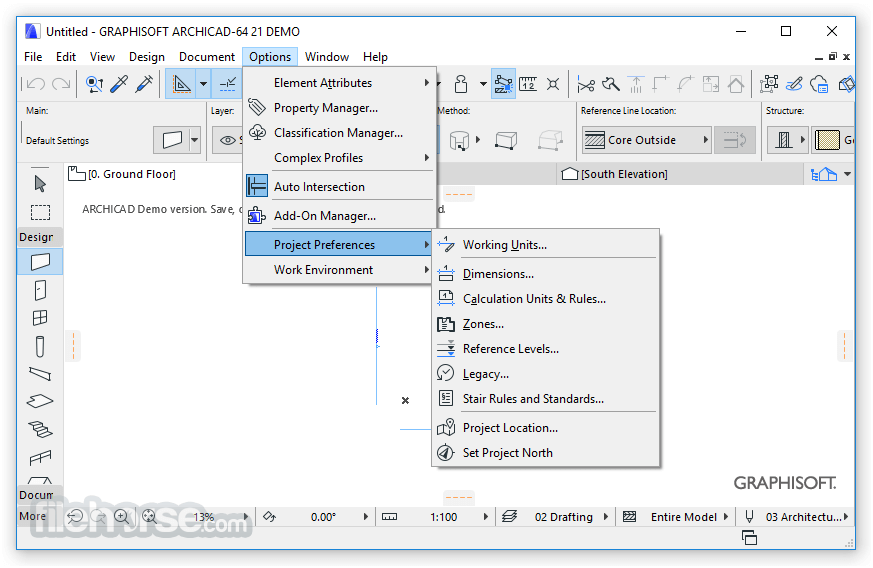Open Property Manager
This screenshot has height=568, width=873.
(x=339, y=108)
